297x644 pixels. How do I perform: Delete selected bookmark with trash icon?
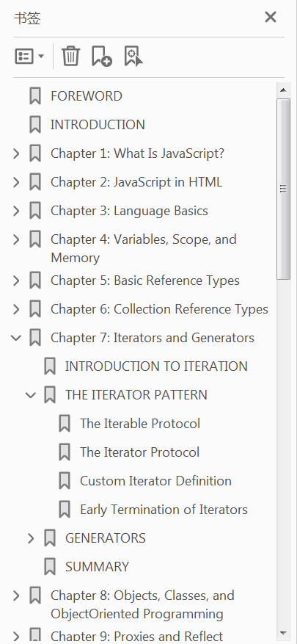coord(70,56)
